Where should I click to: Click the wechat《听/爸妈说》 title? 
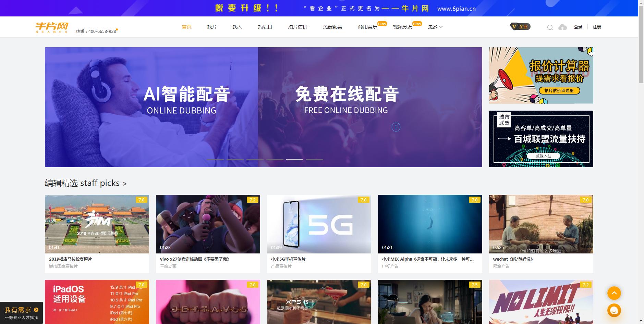513,259
